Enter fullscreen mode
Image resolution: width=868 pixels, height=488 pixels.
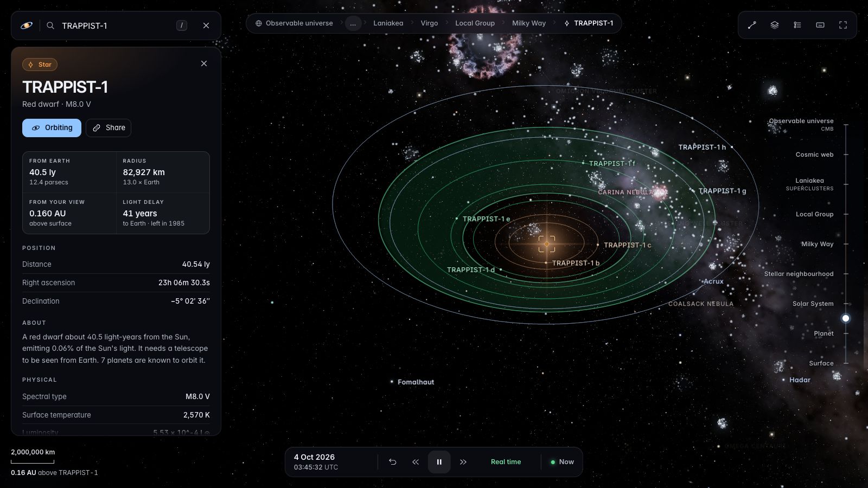point(843,25)
